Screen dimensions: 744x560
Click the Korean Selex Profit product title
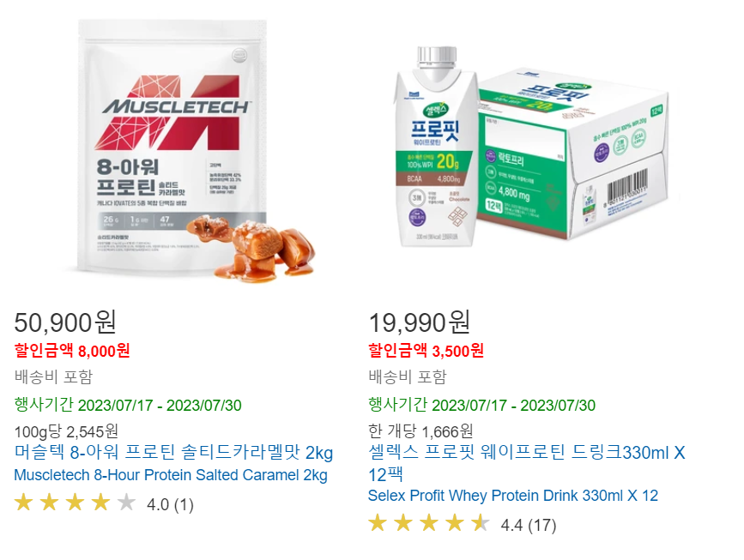click(x=527, y=463)
